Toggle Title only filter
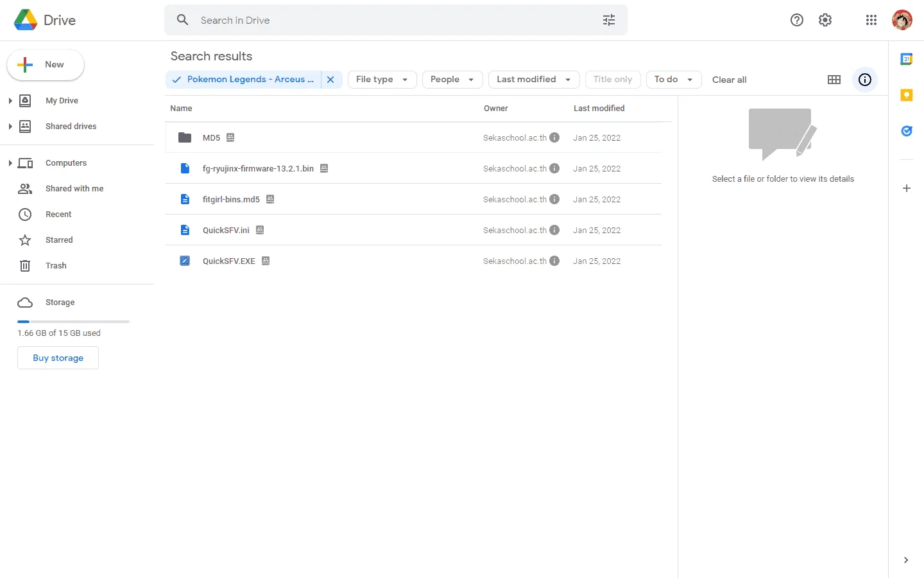 pyautogui.click(x=613, y=80)
